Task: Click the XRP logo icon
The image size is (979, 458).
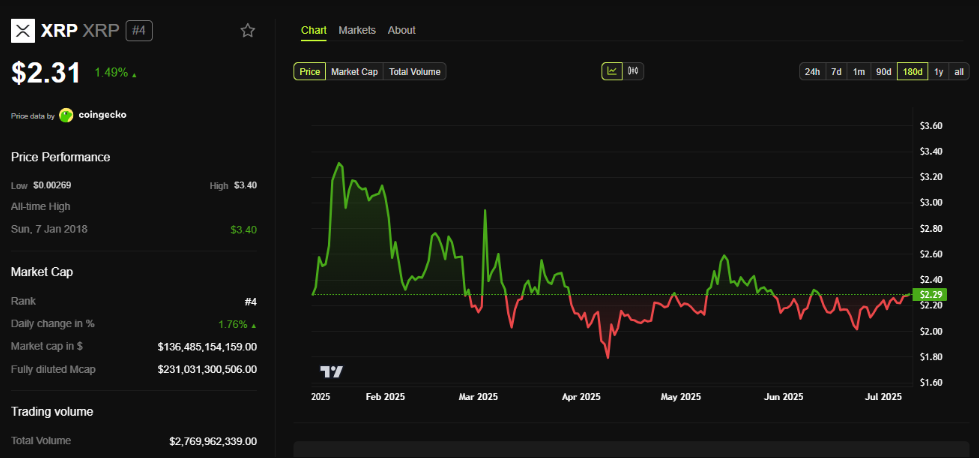Action: click(x=22, y=30)
